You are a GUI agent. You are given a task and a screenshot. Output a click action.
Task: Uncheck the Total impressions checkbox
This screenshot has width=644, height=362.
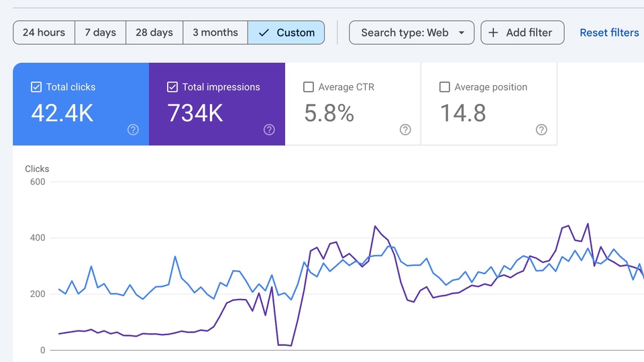click(x=172, y=87)
